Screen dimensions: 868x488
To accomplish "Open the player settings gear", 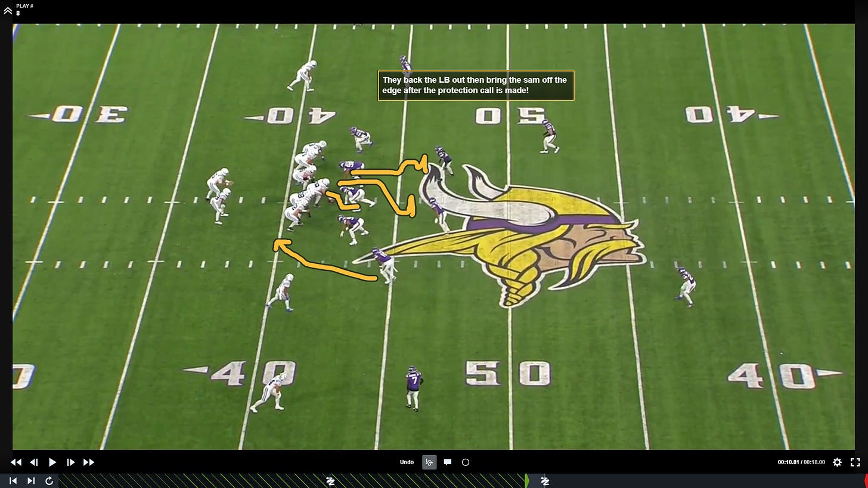I will coord(837,462).
